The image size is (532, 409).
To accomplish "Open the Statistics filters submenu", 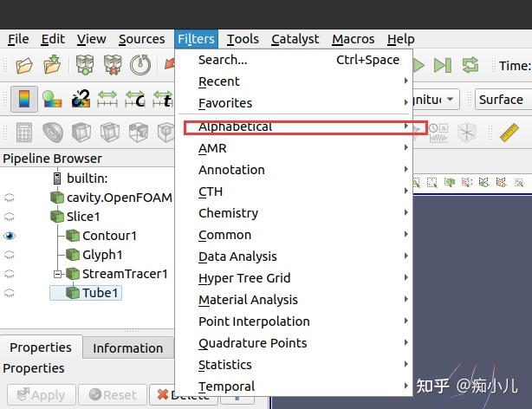I will pos(294,365).
